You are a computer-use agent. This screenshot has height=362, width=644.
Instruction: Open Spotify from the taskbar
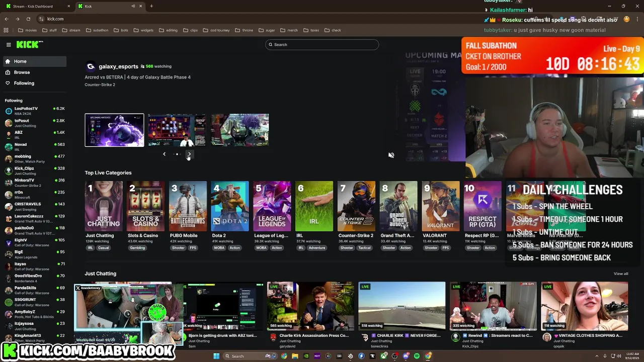tap(417, 356)
